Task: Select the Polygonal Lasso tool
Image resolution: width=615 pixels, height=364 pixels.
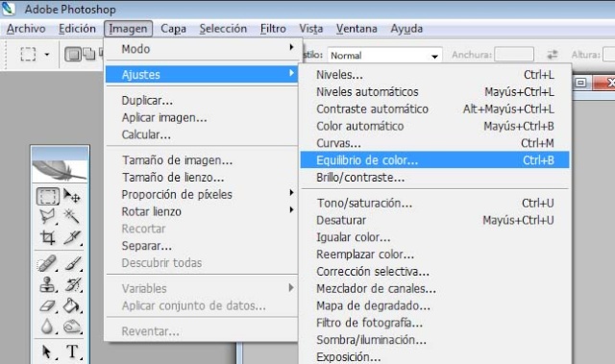Action: (48, 216)
